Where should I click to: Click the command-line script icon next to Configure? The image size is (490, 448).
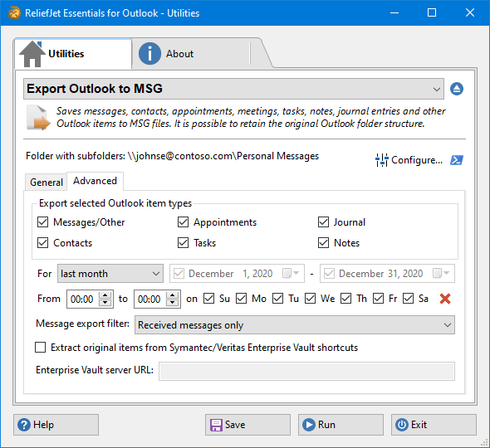[457, 160]
